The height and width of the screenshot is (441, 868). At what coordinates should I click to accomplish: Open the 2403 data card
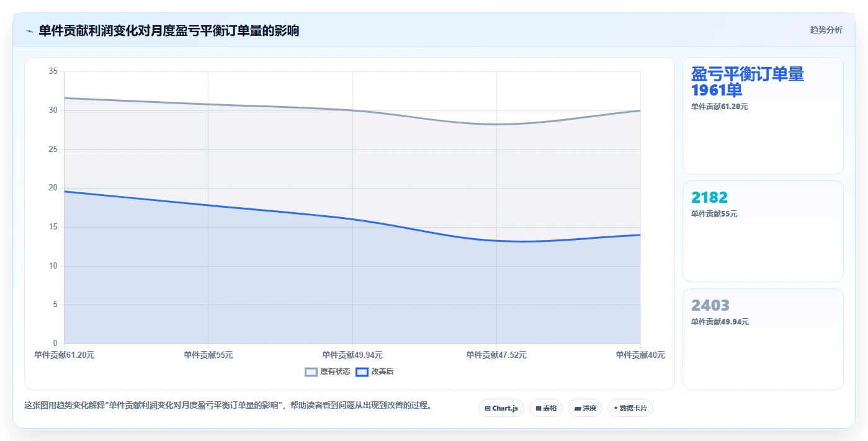[763, 339]
